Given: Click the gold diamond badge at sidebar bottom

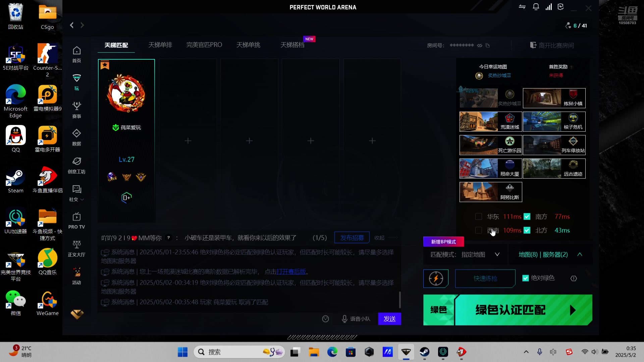Looking at the screenshot, I should [x=77, y=314].
